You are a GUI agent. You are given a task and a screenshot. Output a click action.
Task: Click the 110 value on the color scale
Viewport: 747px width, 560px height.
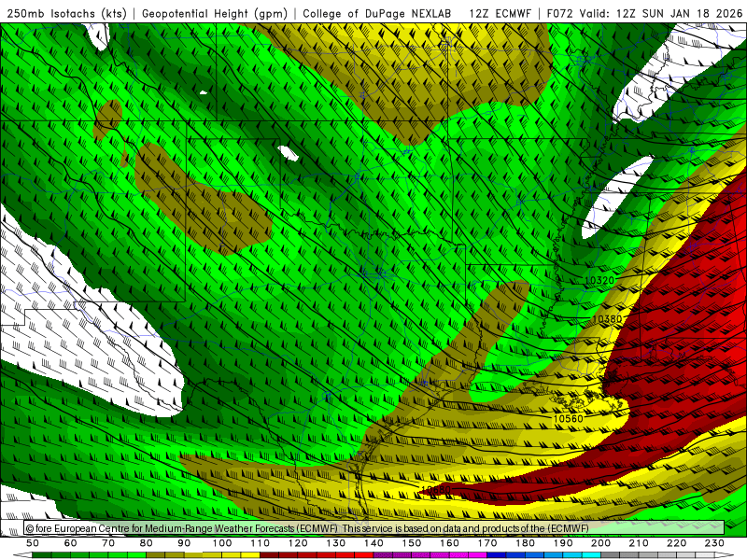point(261,543)
